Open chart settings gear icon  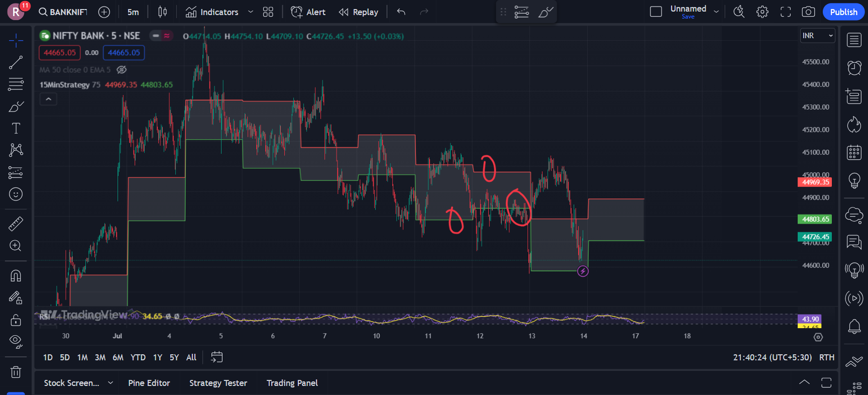tap(762, 12)
